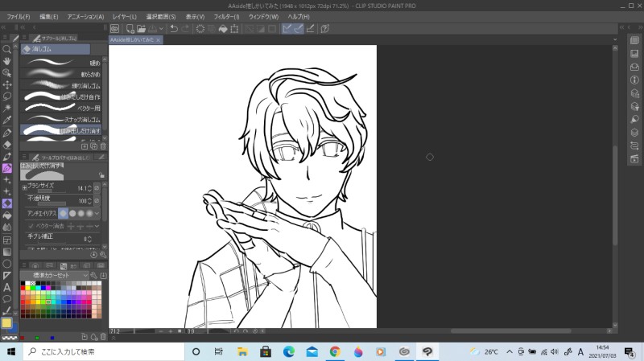The height and width of the screenshot is (361, 644).
Task: Select the Auto select magic wand tool
Action: pos(7,109)
